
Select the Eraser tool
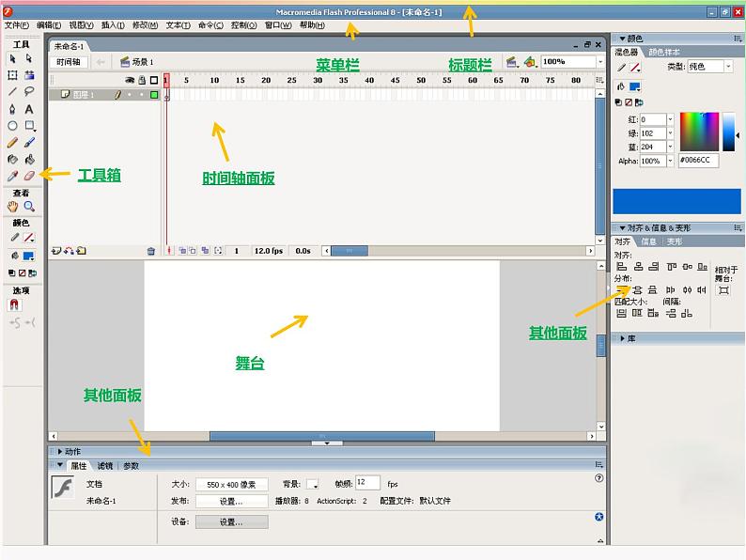29,176
